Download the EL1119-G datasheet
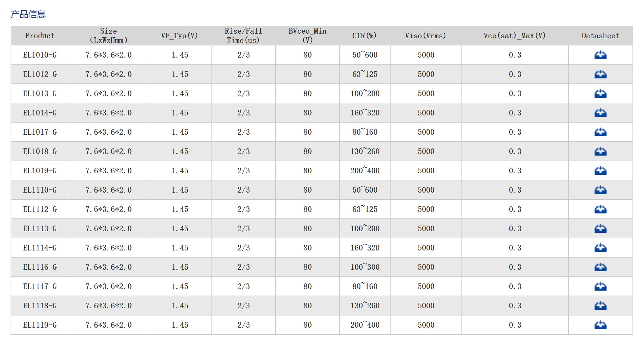This screenshot has width=644, height=341. click(x=600, y=325)
